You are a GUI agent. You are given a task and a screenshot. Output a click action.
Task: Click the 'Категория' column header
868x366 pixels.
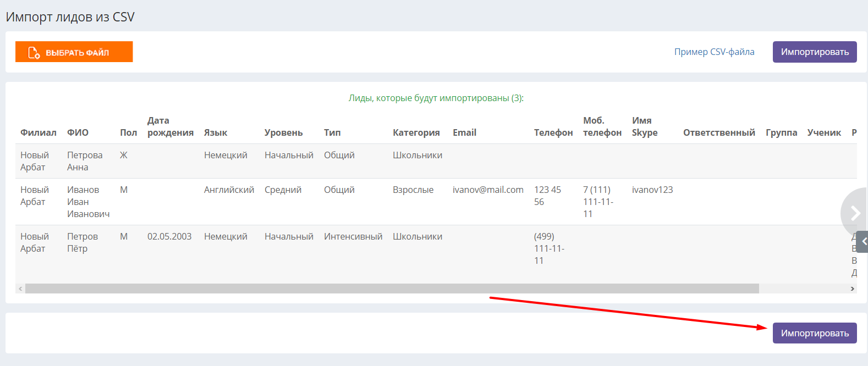(416, 132)
